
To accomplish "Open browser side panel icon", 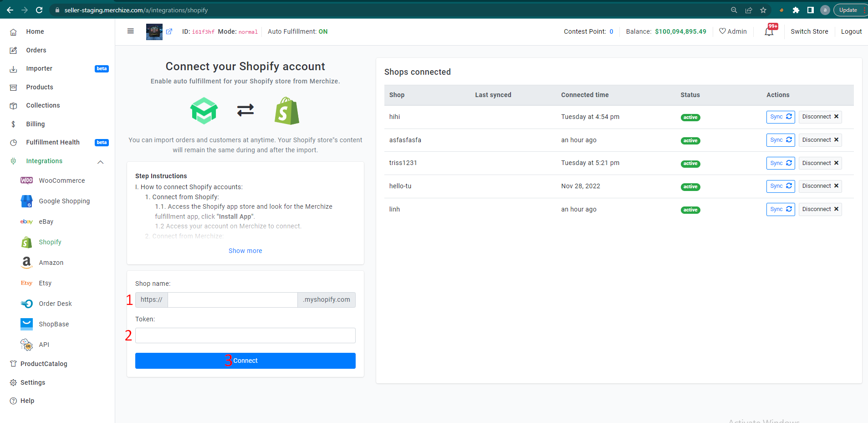I will coord(811,10).
